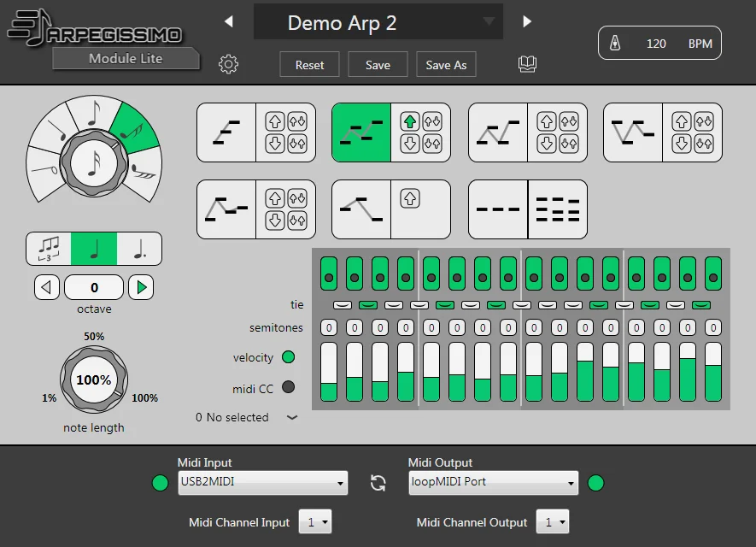The width and height of the screenshot is (756, 547).
Task: Open the manual book icon
Action: click(527, 63)
